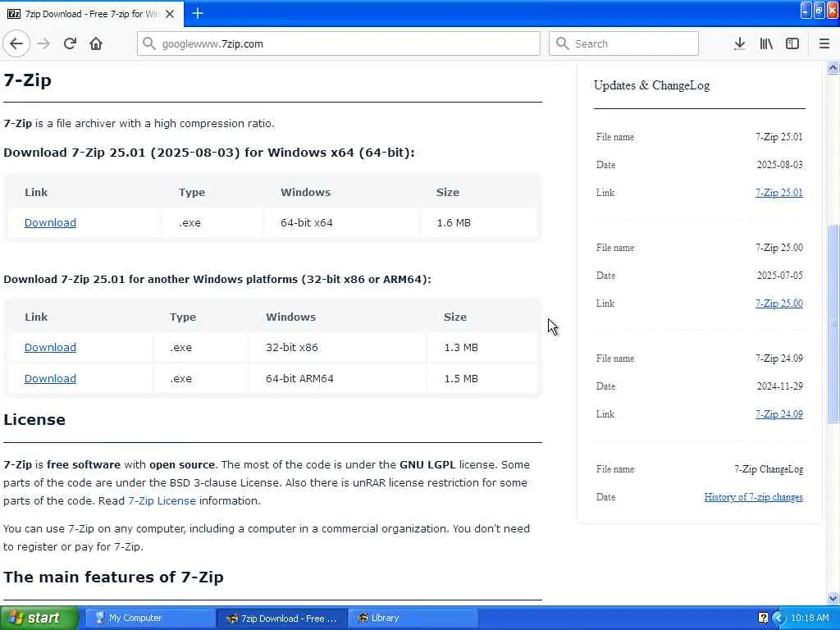Click the vertical scrollbar thumb

click(833, 323)
